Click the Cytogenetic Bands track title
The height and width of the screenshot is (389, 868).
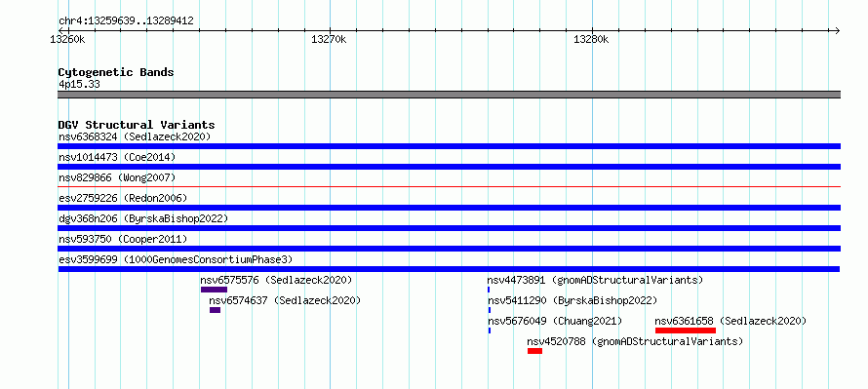click(x=116, y=72)
